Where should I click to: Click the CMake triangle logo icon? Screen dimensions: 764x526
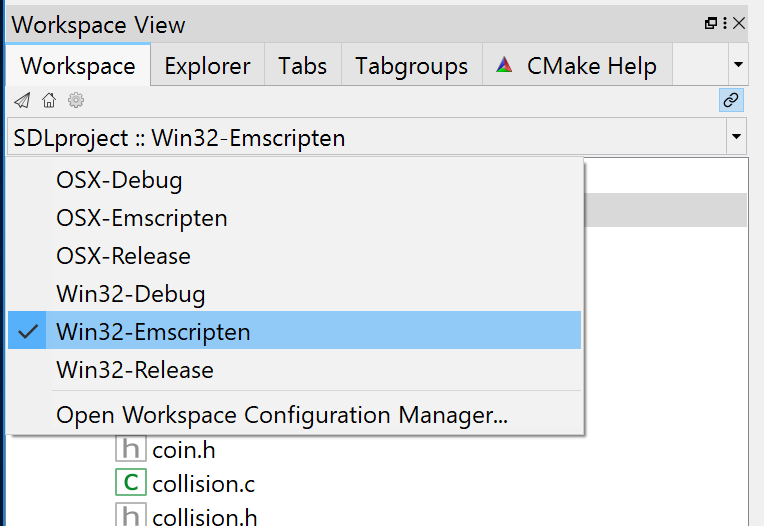pyautogui.click(x=504, y=65)
